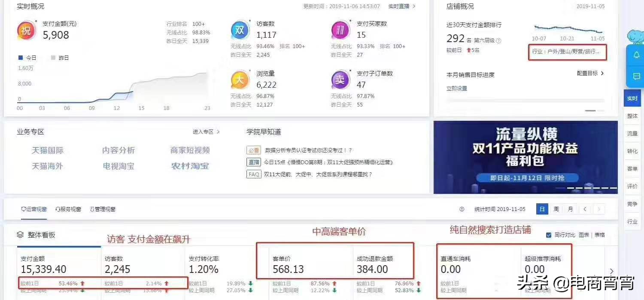Click the 双11 banner promotion image
Screen dimensions: 644x300
pos(526,157)
